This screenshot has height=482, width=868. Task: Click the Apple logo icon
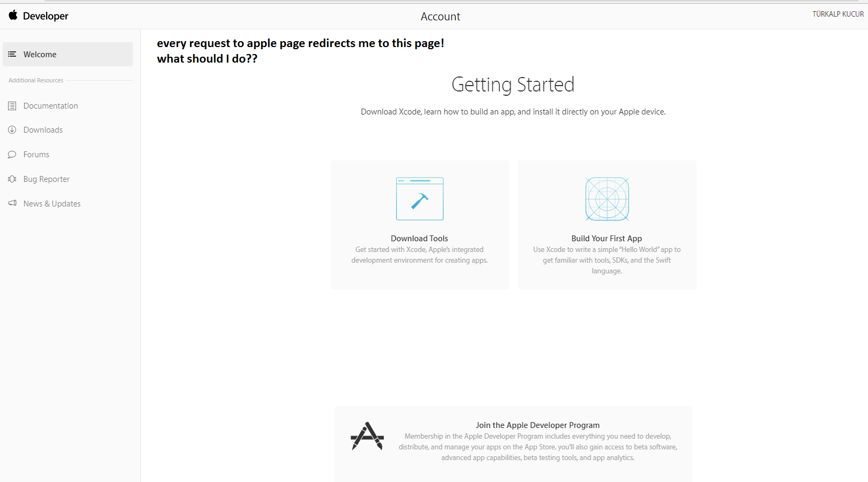13,15
